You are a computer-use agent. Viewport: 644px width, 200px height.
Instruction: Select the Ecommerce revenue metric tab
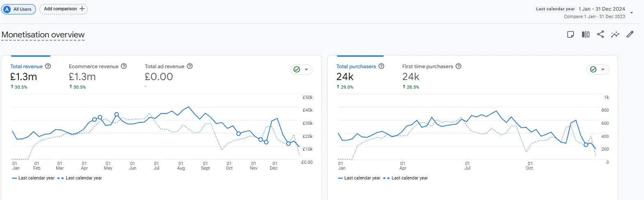point(93,67)
